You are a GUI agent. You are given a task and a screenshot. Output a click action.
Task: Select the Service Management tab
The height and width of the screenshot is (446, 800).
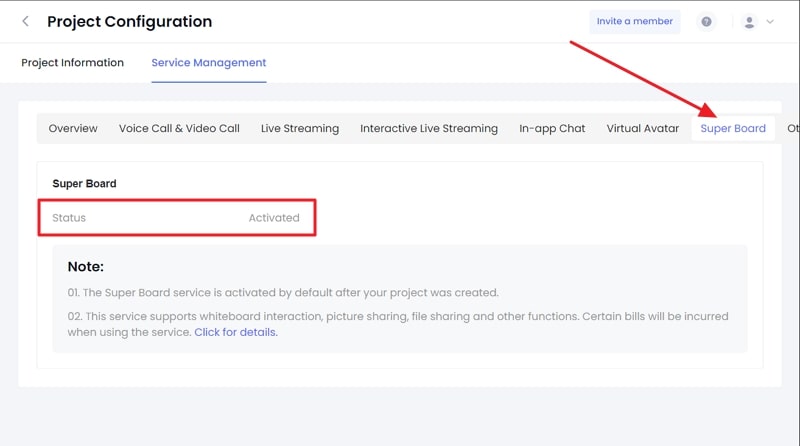[209, 63]
